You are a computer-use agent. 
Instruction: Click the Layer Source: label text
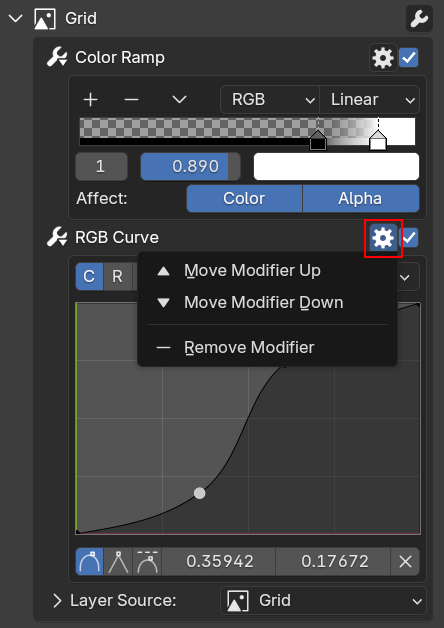click(123, 600)
